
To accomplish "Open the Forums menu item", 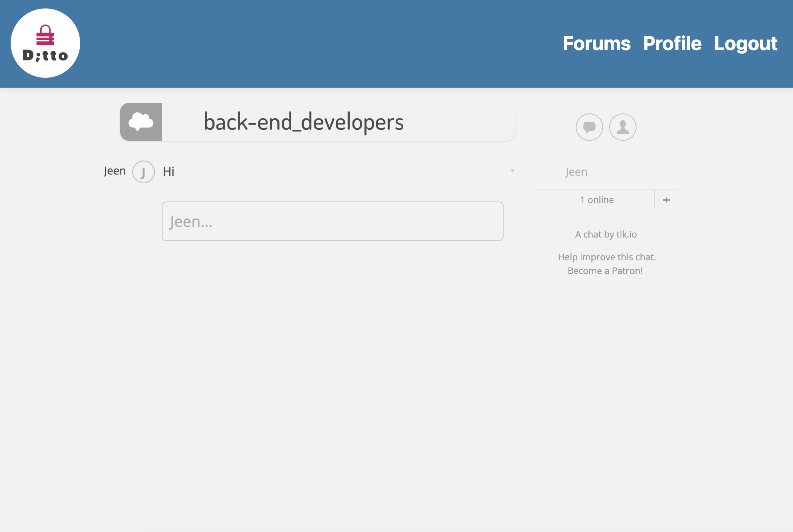I will pos(596,44).
